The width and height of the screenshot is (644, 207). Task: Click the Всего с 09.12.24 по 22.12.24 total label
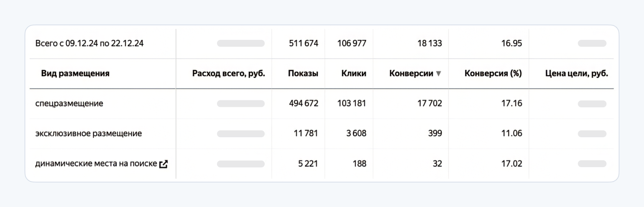(89, 43)
